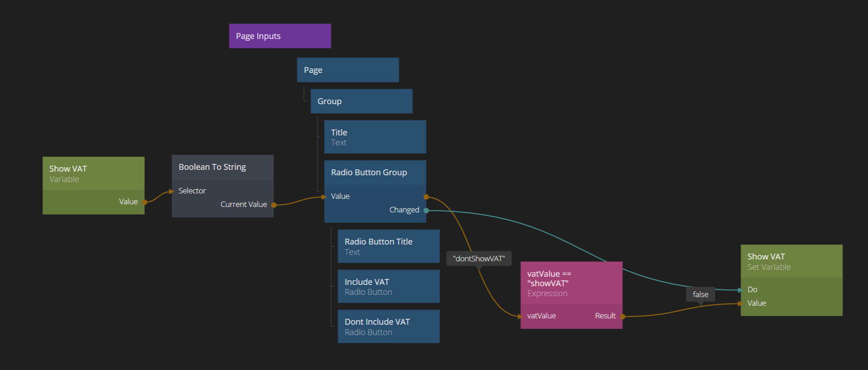Select the vatValue == "showVAT" Expression node
Image resolution: width=868 pixels, height=370 pixels.
tap(571, 283)
